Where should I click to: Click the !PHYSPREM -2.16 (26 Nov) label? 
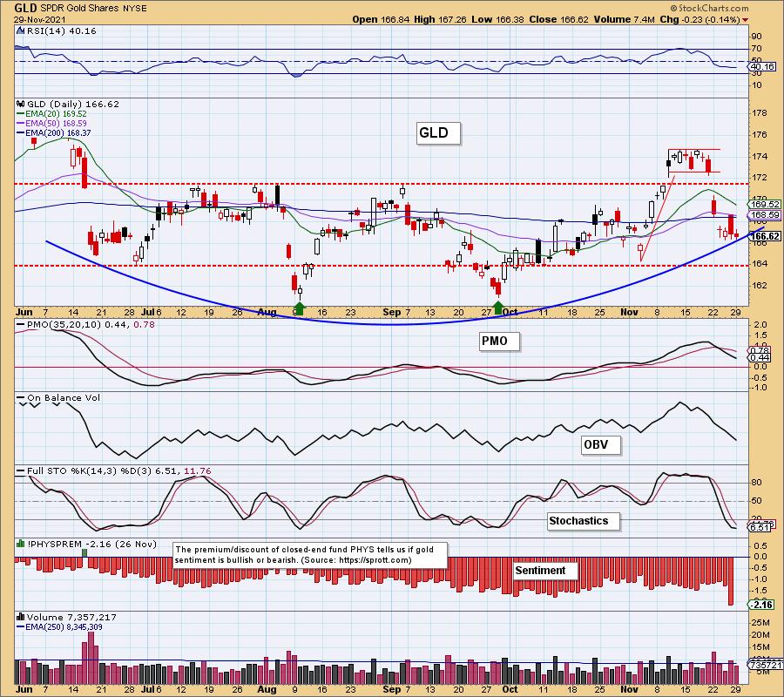click(x=91, y=544)
